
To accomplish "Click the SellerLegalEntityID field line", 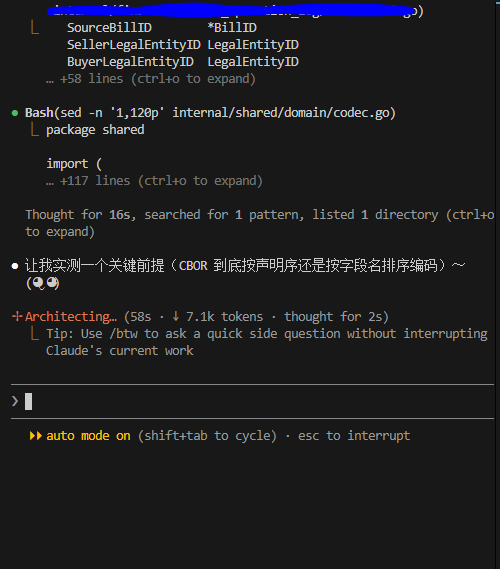I will [x=183, y=45].
